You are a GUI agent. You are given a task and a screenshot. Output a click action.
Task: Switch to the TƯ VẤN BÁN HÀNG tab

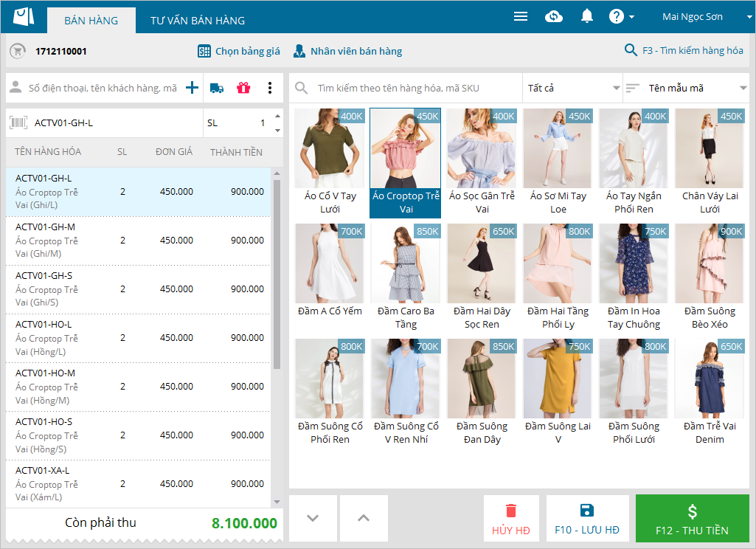point(198,21)
